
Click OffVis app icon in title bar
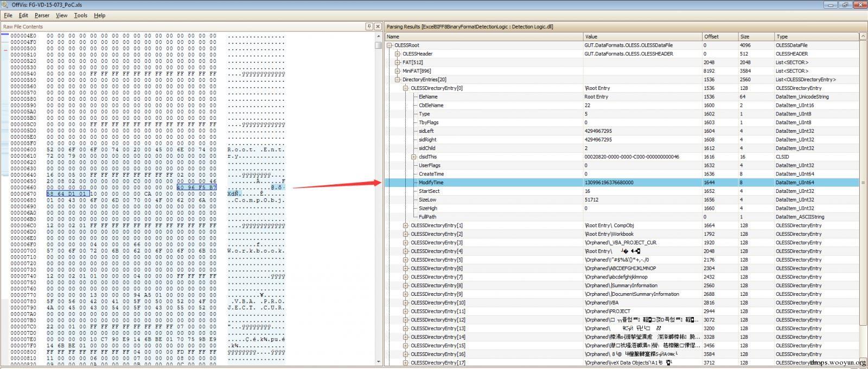pyautogui.click(x=5, y=4)
